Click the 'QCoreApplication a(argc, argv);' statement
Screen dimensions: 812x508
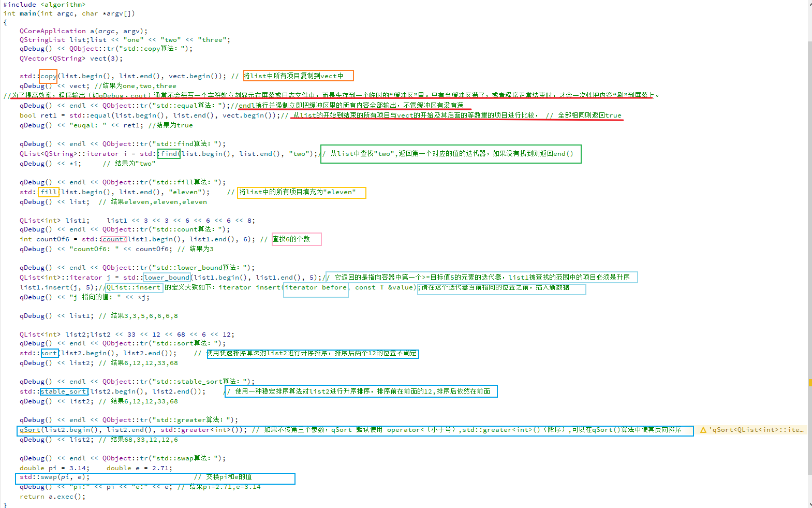83,31
